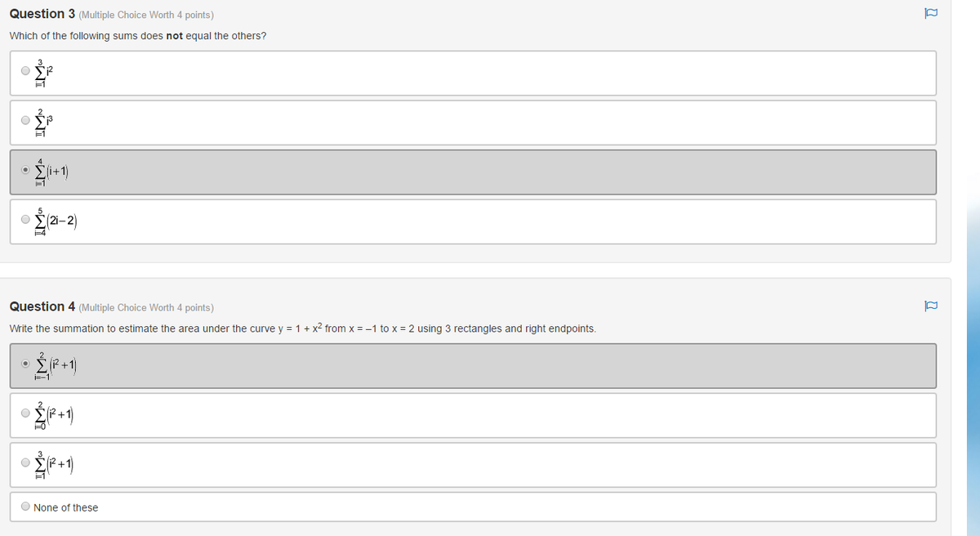Click selected Question 4 radio, sum from i=−1
The image size is (980, 536).
click(x=26, y=364)
